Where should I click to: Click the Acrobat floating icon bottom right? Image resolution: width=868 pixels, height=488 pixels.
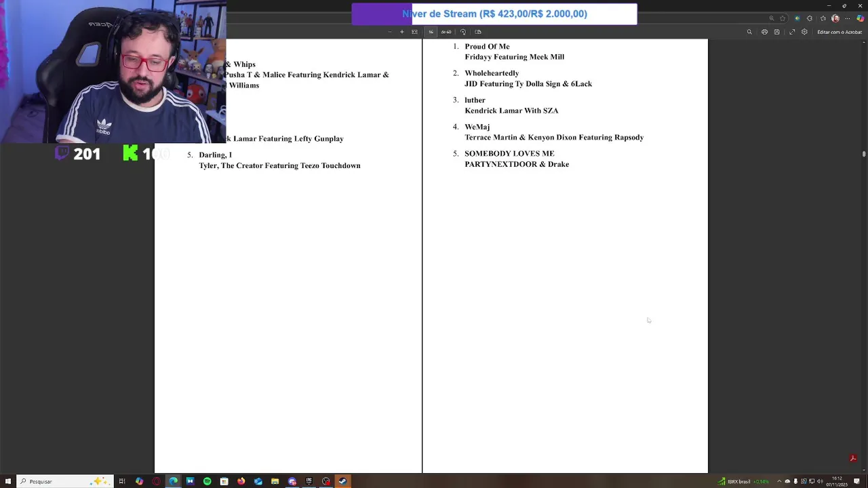click(853, 459)
